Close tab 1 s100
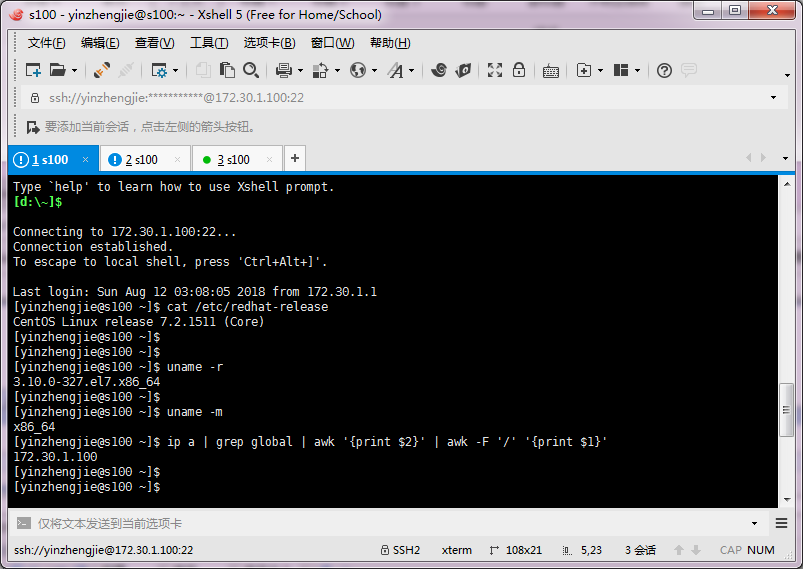The image size is (803, 569). click(86, 160)
